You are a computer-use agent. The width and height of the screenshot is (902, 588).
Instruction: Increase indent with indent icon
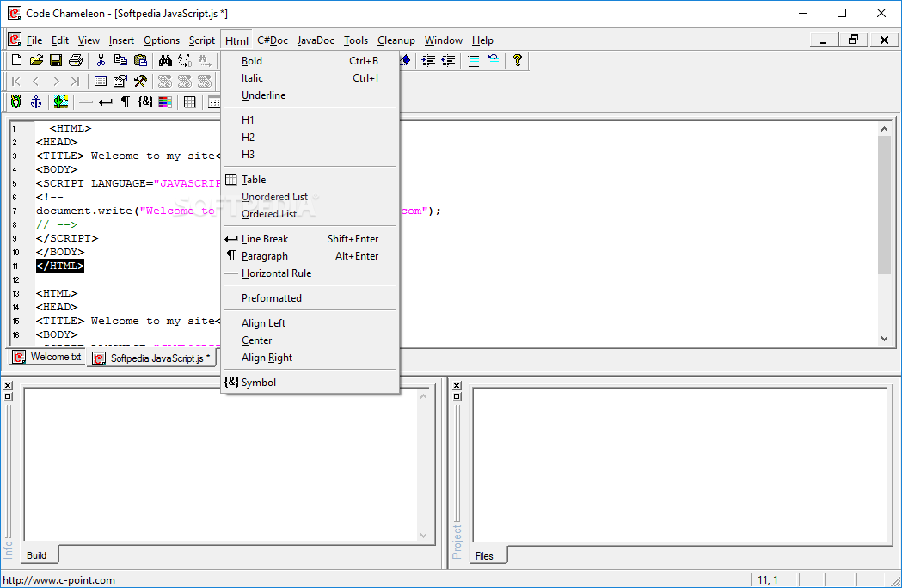tap(428, 60)
